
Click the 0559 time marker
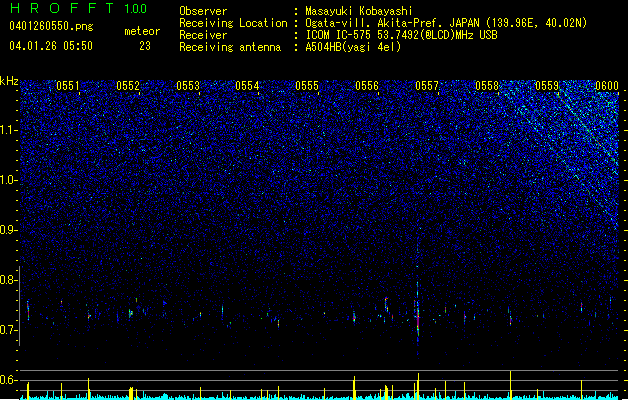(547, 86)
